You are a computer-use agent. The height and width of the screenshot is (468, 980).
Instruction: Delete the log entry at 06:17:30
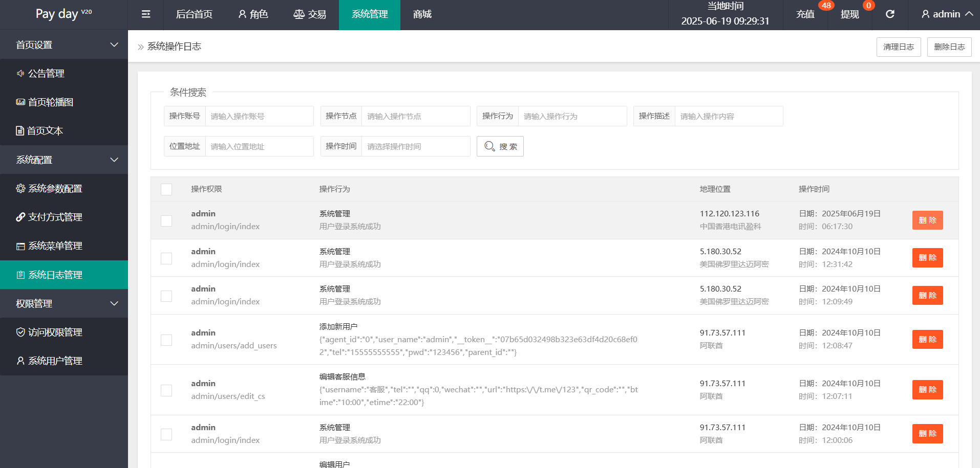click(928, 220)
